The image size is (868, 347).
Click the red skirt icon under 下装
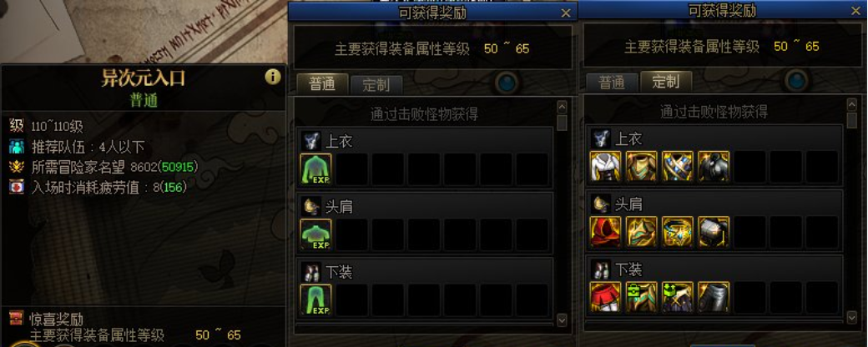(x=606, y=297)
